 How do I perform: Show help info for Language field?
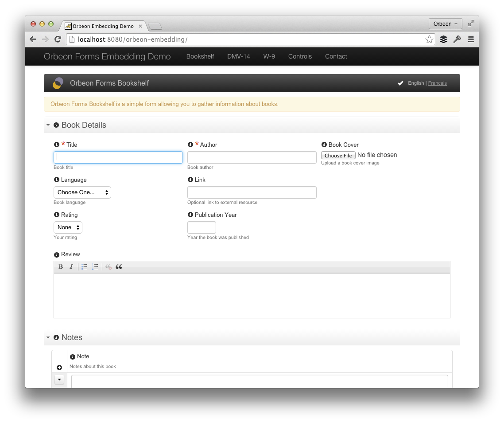(x=57, y=180)
